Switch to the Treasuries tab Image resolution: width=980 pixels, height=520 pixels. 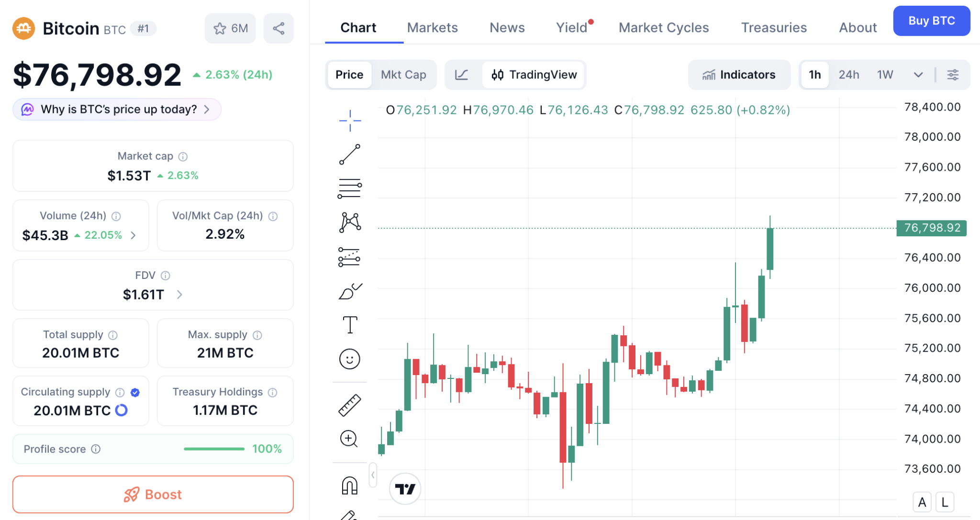pyautogui.click(x=774, y=28)
